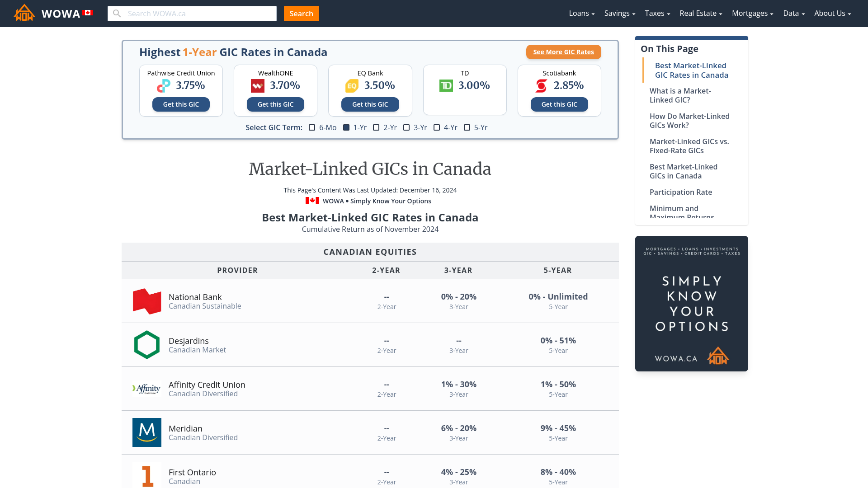Viewport: 868px width, 488px height.
Task: Get this GIC from WealthONE
Action: coord(275,104)
